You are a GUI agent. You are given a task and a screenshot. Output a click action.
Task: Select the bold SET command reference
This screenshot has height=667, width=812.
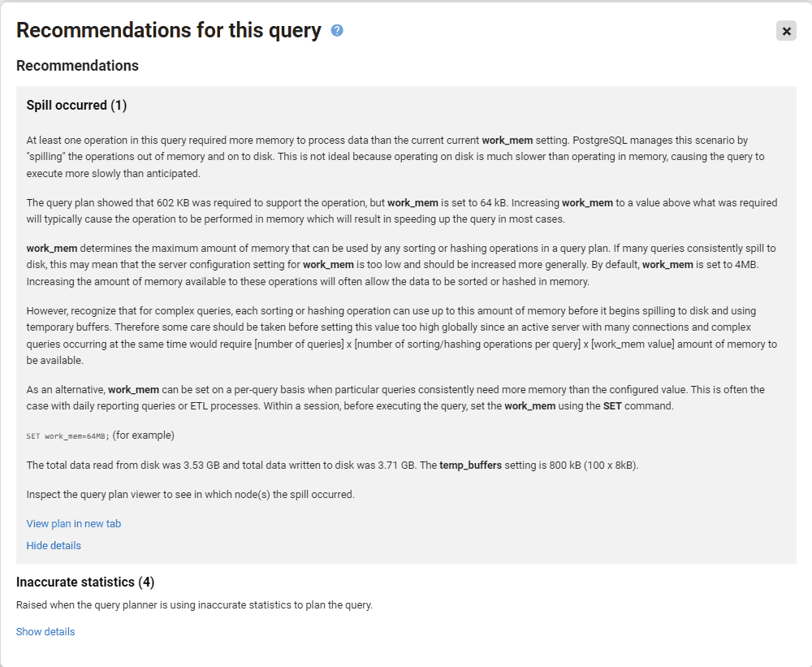click(612, 405)
